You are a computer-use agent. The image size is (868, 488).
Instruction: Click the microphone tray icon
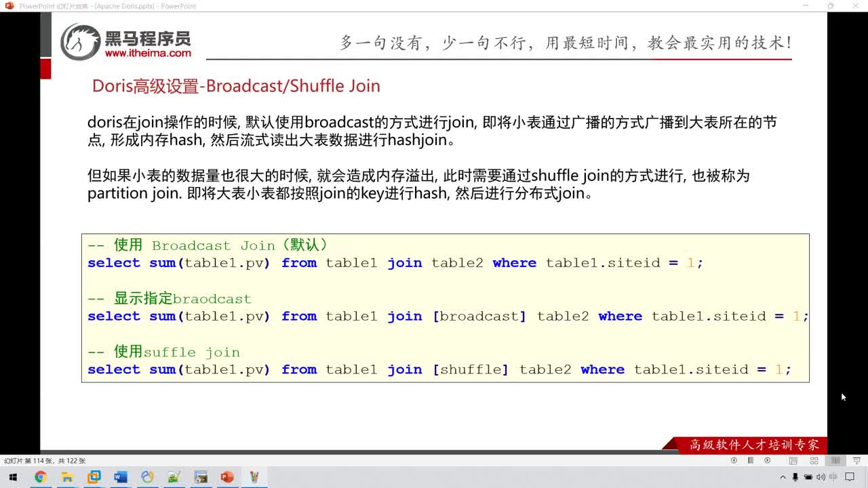click(796, 477)
